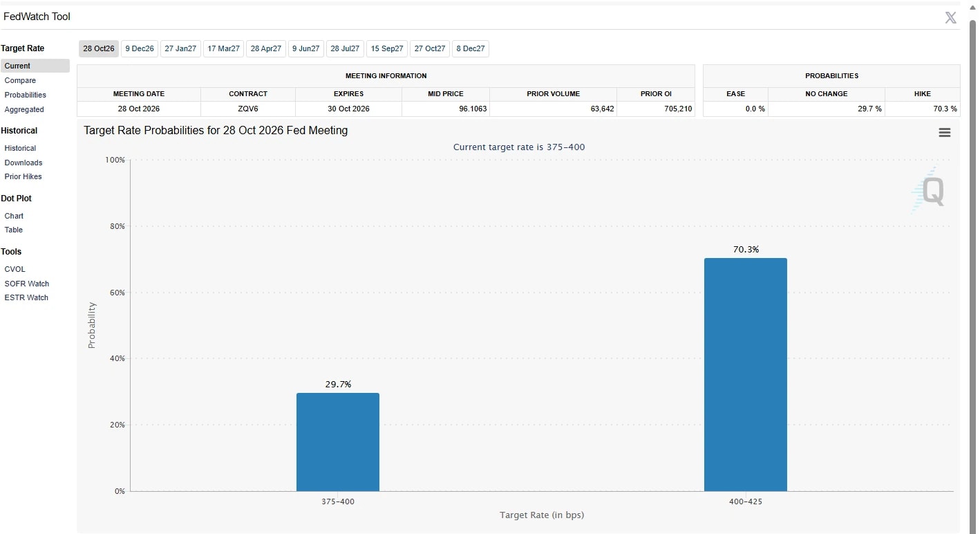Screen dimensions: 980x534
Task: Click the 70.3% bar label
Action: (x=746, y=249)
